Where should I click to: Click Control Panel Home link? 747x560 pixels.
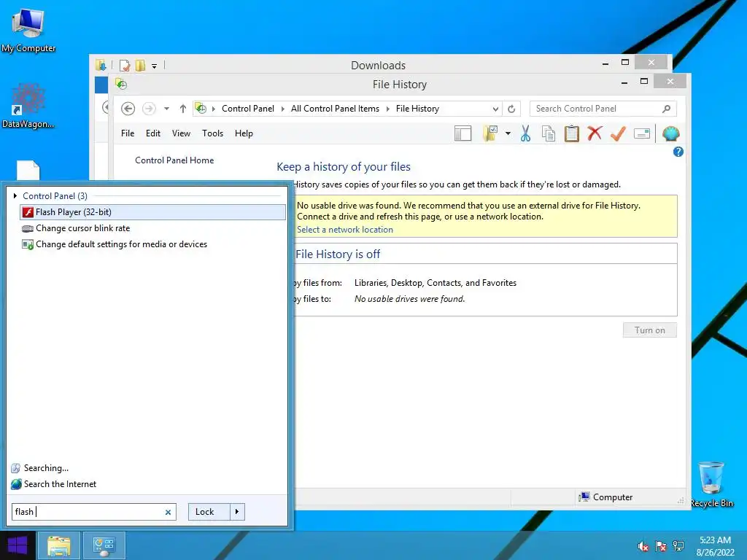174,160
